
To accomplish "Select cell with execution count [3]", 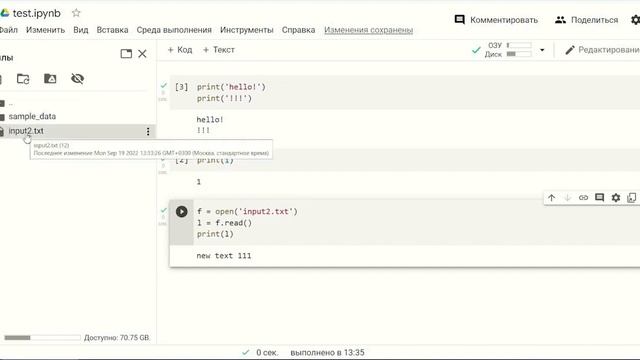I will coord(182,87).
